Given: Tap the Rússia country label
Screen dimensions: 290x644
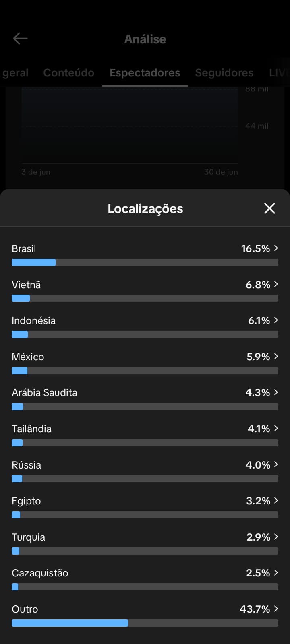Looking at the screenshot, I should click(x=27, y=465).
